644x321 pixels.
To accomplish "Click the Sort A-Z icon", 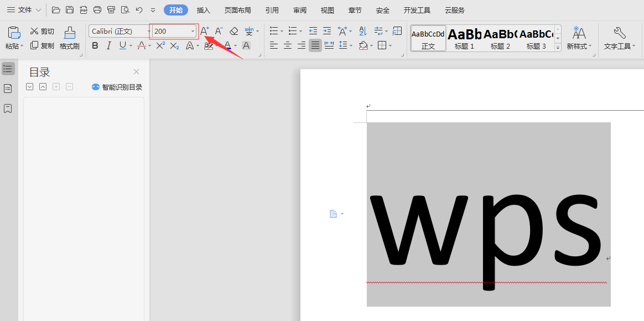I will point(363,31).
